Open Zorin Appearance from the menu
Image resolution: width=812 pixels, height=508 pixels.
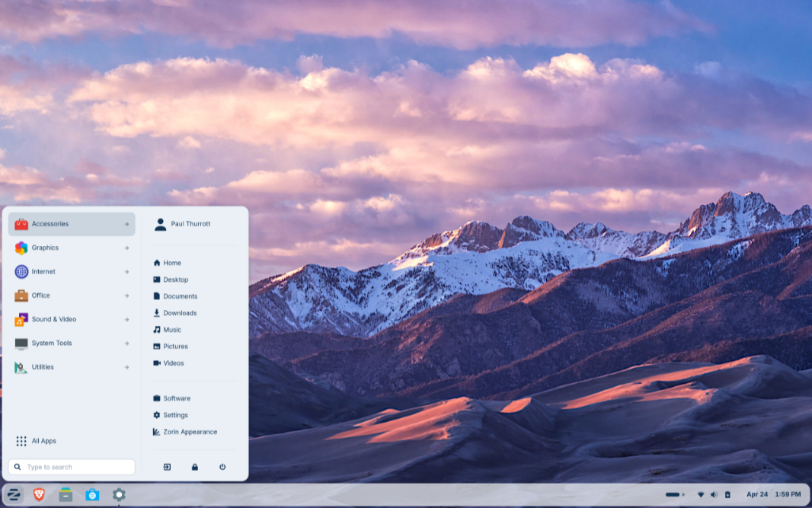coord(190,432)
